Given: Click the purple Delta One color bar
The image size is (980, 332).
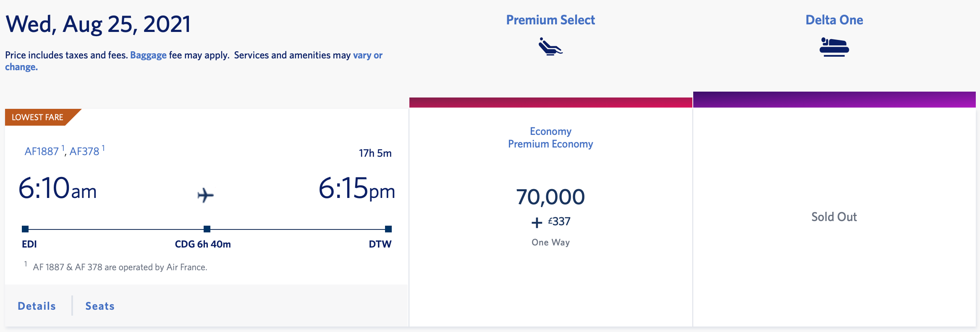Looking at the screenshot, I should pos(834,100).
